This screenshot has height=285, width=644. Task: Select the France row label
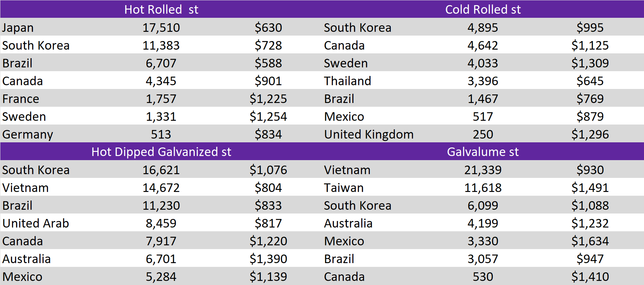[x=21, y=99]
